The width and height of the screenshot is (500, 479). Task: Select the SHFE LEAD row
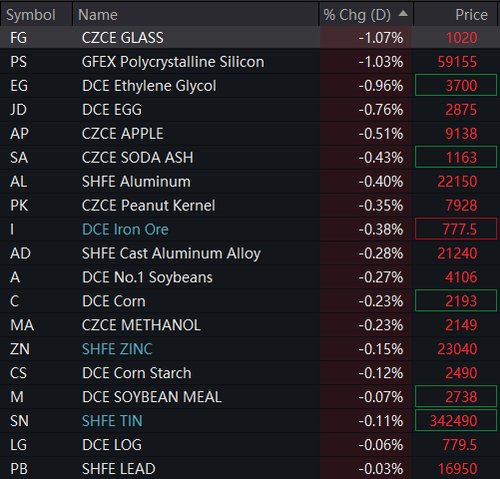(x=250, y=468)
